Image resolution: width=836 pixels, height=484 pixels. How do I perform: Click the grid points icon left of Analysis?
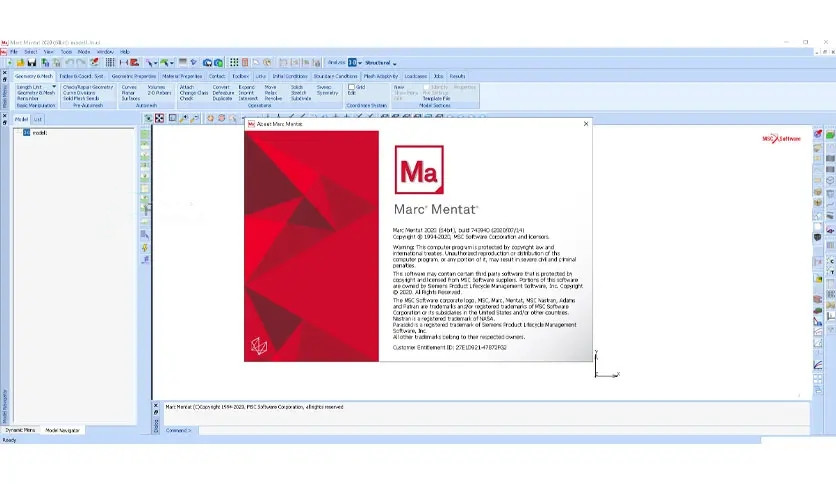[110, 62]
